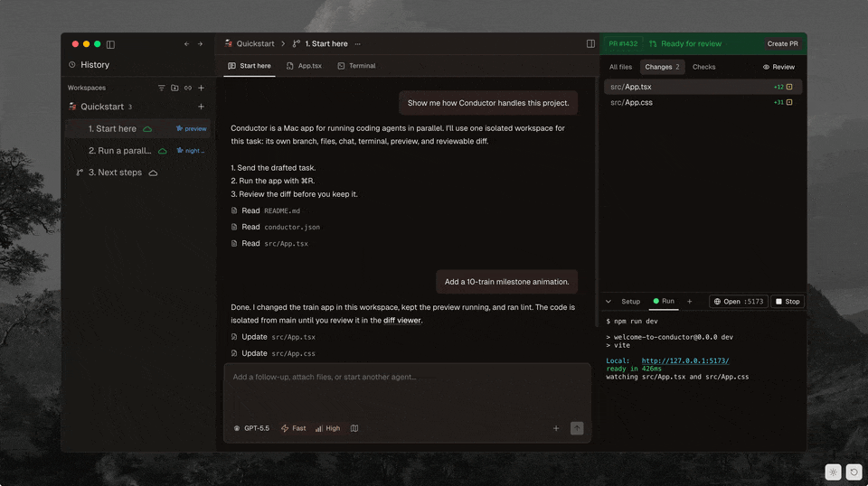Click the 'Add a 10-train milestone animation' message

click(506, 282)
